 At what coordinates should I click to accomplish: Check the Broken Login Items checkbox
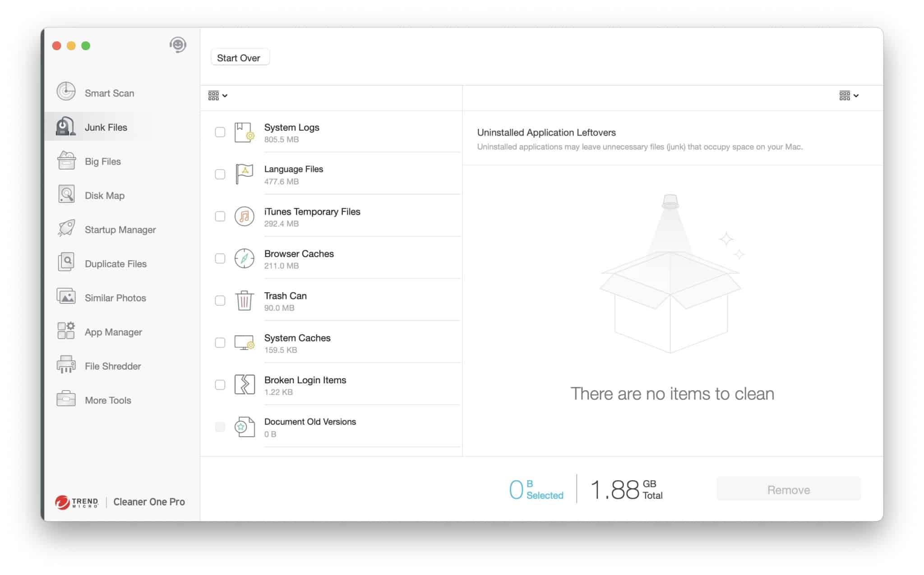220,385
